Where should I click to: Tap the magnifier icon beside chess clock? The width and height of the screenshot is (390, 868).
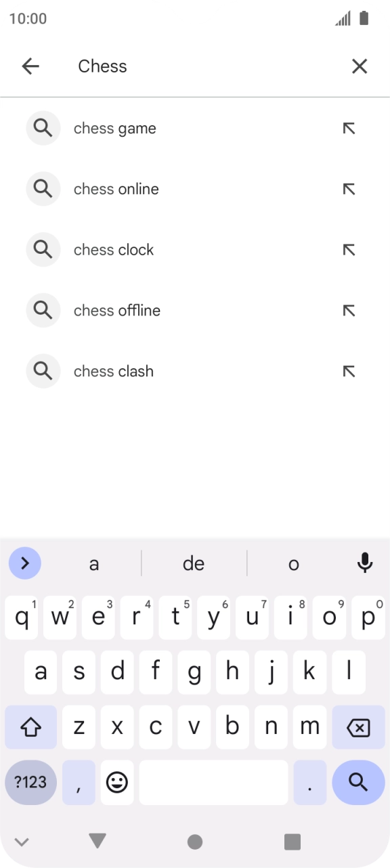point(43,249)
